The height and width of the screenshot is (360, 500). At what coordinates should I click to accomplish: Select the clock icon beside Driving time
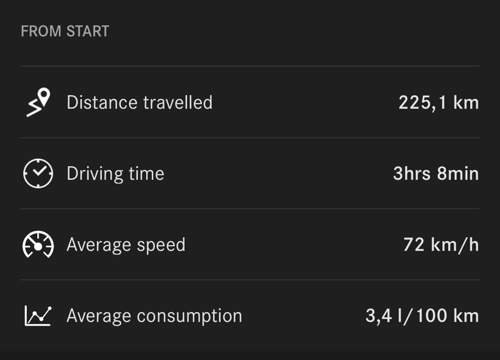(x=38, y=173)
